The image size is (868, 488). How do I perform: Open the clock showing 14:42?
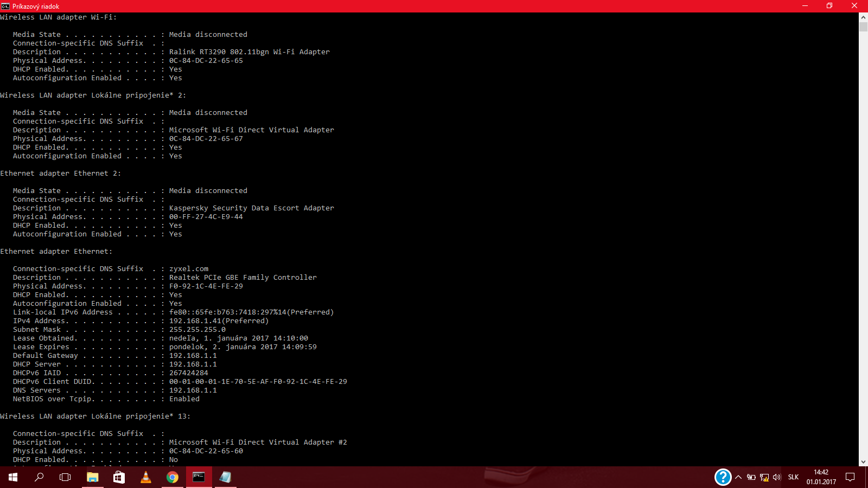(x=821, y=477)
